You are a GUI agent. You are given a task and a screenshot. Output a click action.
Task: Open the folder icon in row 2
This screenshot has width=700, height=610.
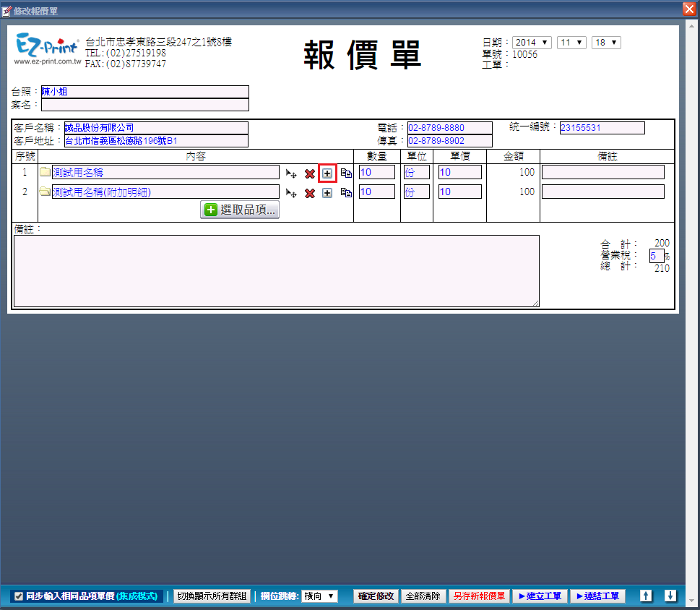(x=46, y=192)
